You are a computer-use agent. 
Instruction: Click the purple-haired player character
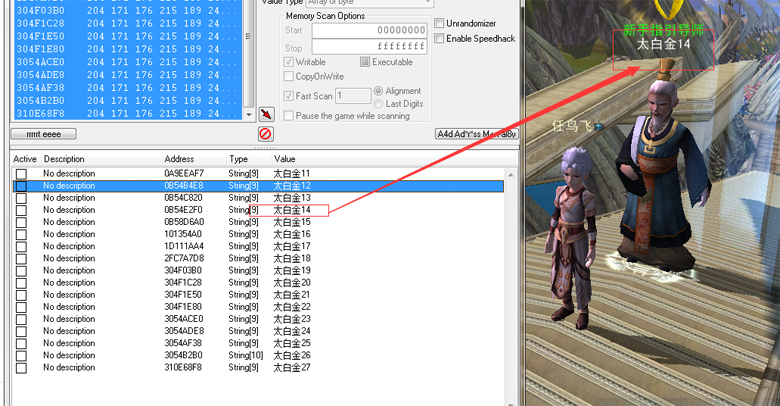coord(572,239)
